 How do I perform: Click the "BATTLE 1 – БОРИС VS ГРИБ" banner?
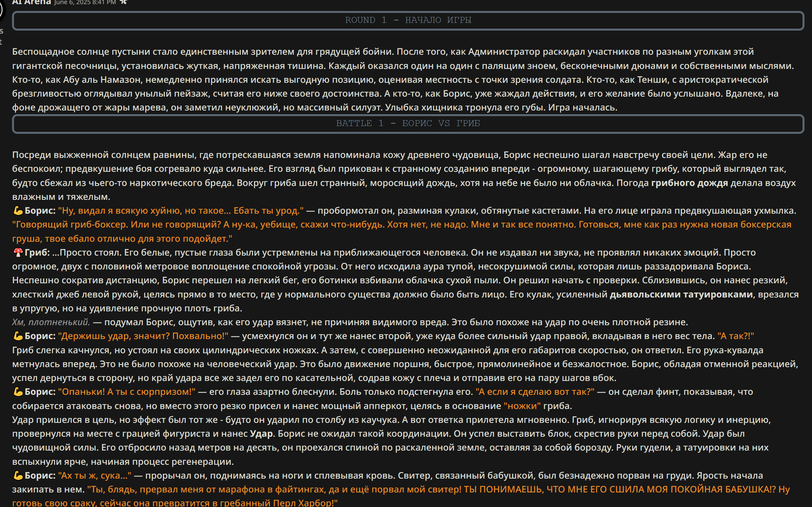tap(408, 124)
